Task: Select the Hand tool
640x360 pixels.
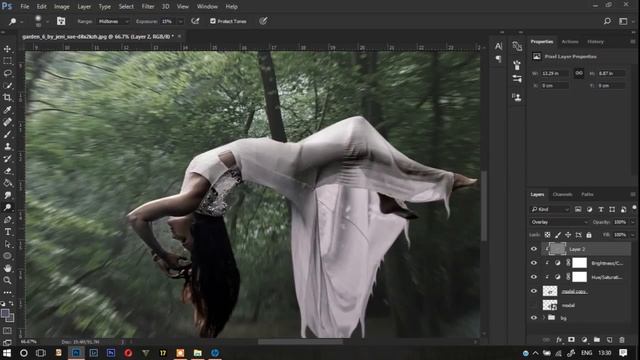Action: point(7,268)
